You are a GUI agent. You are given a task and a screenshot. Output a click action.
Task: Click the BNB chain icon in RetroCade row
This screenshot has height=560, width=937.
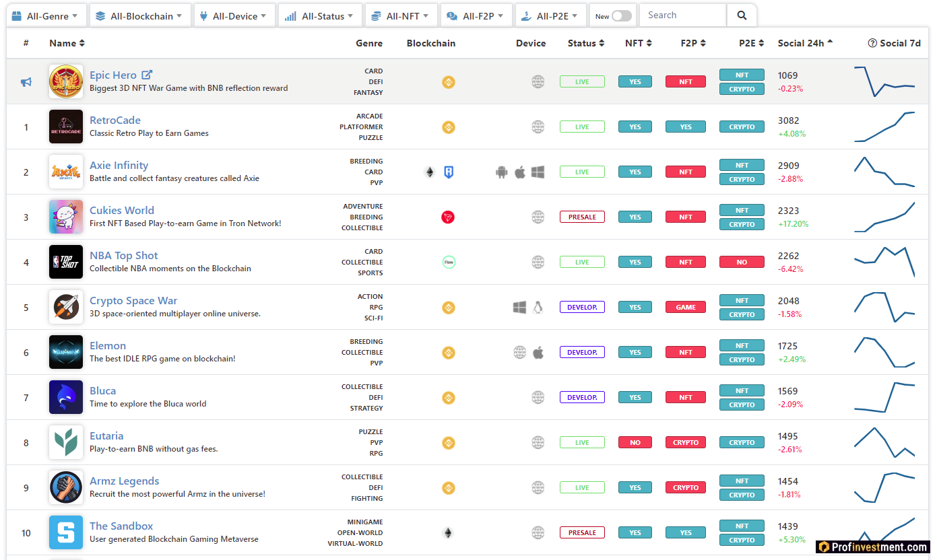pyautogui.click(x=448, y=127)
